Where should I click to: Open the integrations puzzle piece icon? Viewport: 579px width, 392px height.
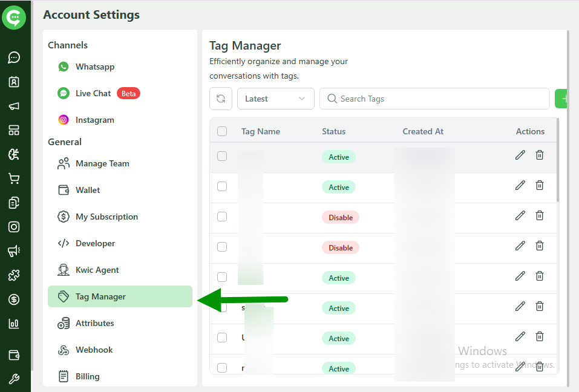point(15,275)
